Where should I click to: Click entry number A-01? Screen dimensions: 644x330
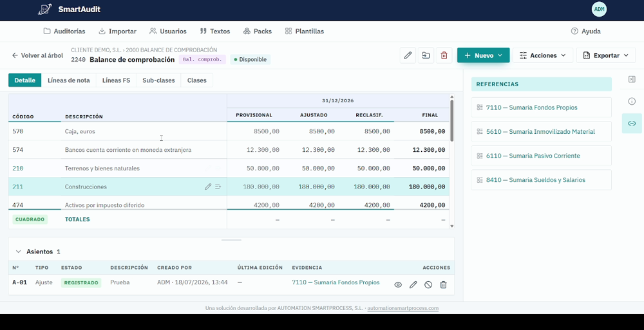(20, 282)
